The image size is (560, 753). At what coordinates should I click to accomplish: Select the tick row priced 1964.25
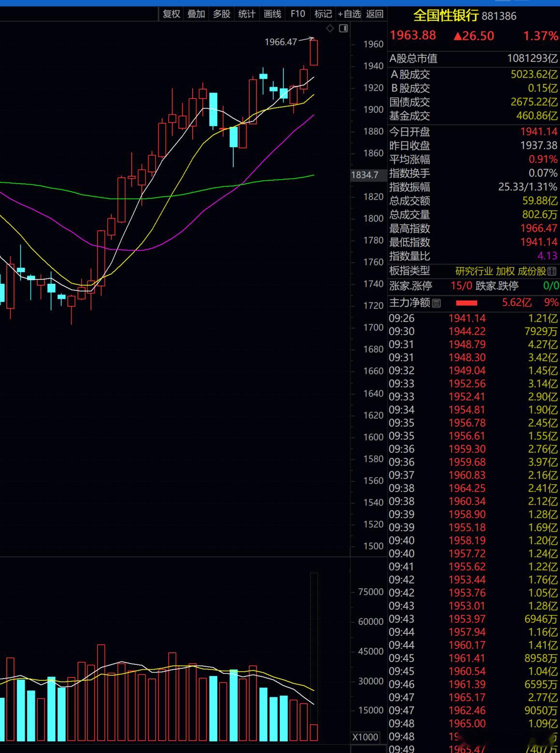[473, 488]
